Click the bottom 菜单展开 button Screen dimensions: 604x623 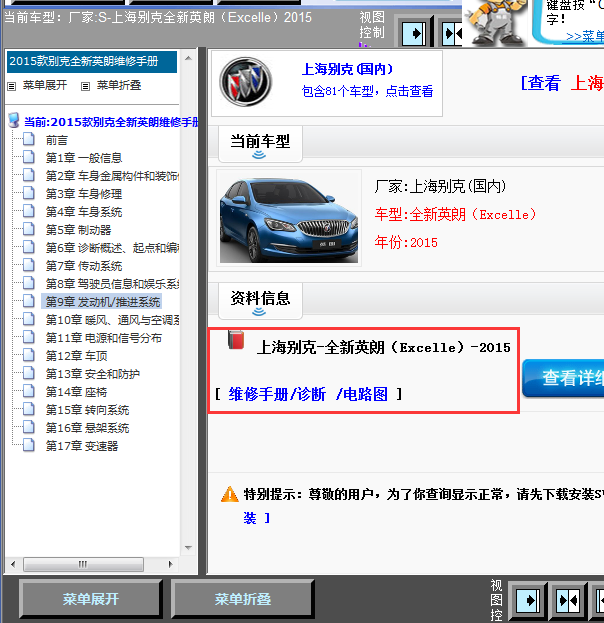coord(91,599)
